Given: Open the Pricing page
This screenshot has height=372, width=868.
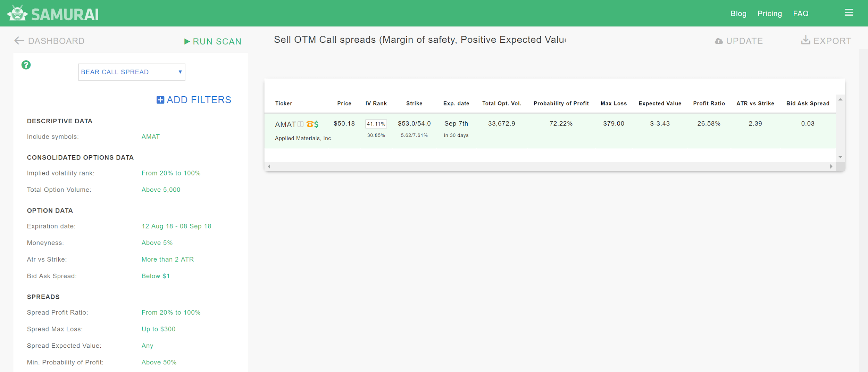Looking at the screenshot, I should [x=769, y=14].
